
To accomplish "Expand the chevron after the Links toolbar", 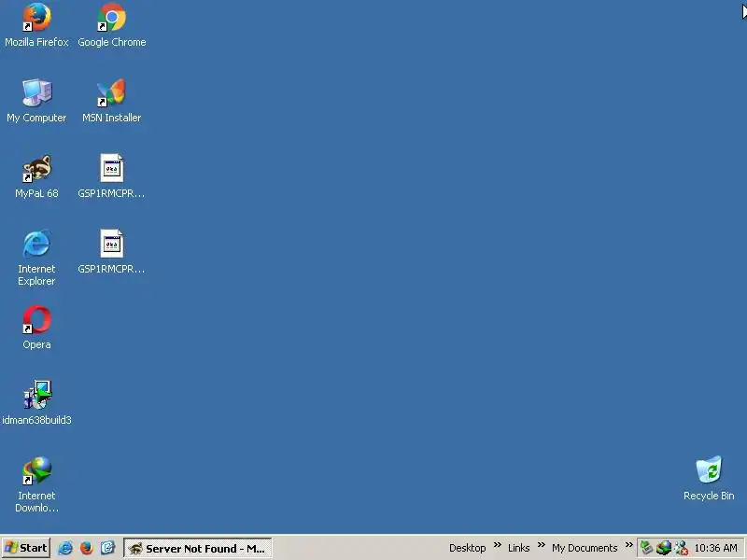I will (x=542, y=545).
